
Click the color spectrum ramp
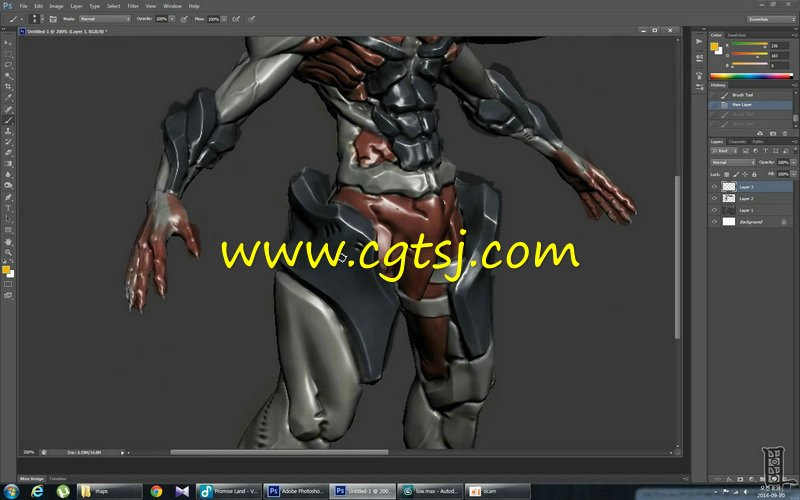(752, 76)
